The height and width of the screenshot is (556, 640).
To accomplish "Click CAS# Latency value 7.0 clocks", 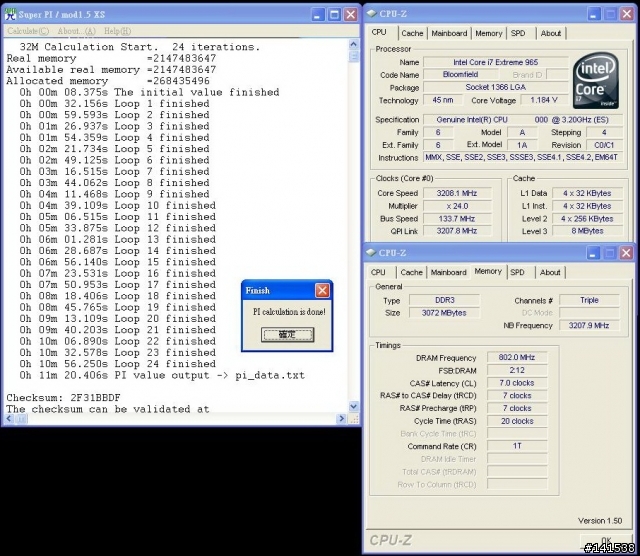I will tap(517, 383).
